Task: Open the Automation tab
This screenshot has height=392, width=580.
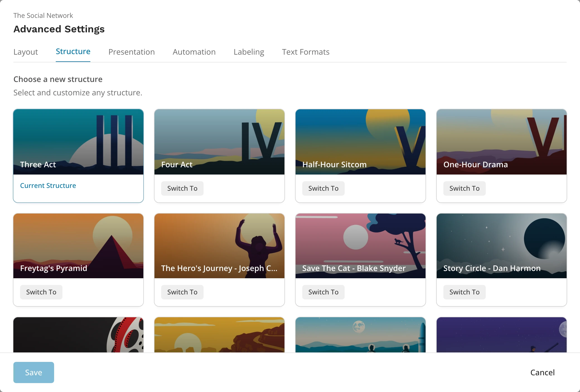Action: tap(194, 52)
